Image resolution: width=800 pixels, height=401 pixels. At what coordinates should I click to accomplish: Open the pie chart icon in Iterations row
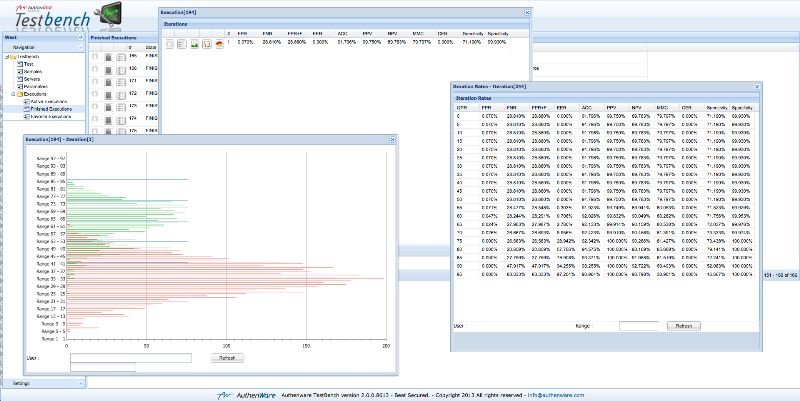(219, 44)
